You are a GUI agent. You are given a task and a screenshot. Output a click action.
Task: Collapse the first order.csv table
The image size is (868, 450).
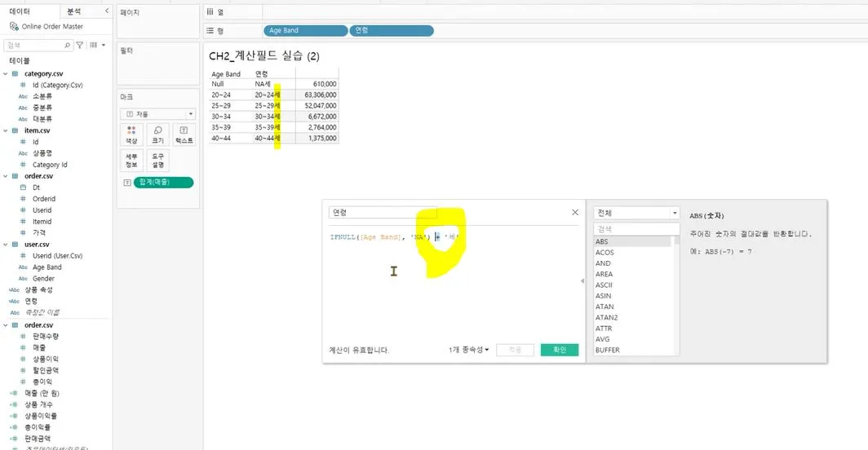6,176
